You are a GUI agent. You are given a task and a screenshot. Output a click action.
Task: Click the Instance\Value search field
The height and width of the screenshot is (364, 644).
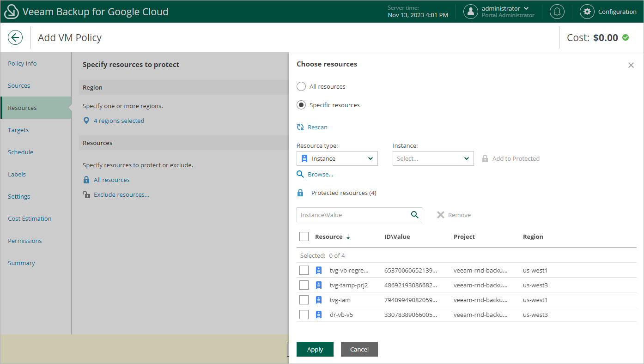[353, 215]
